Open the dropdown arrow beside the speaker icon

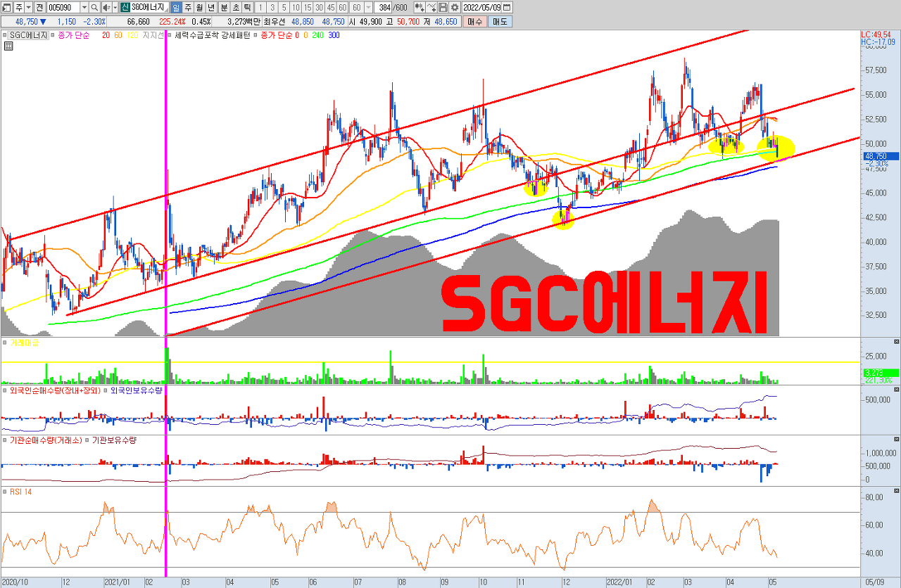pyautogui.click(x=114, y=7)
